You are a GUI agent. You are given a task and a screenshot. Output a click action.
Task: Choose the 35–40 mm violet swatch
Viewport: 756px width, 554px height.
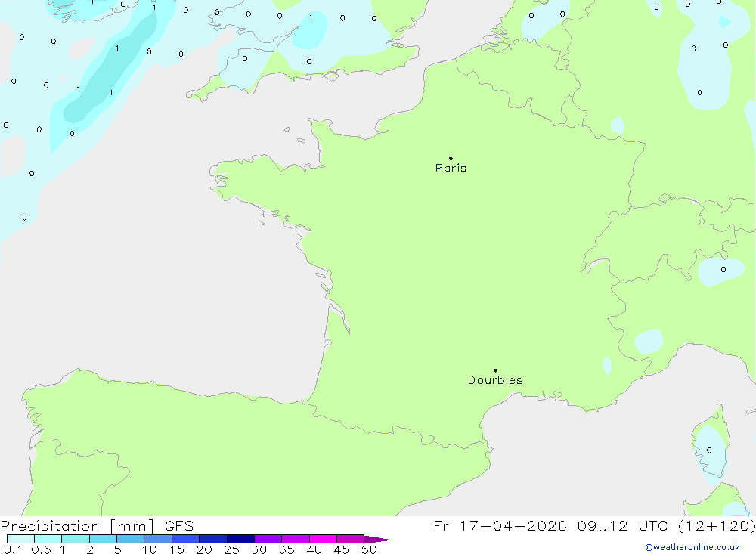point(296,539)
